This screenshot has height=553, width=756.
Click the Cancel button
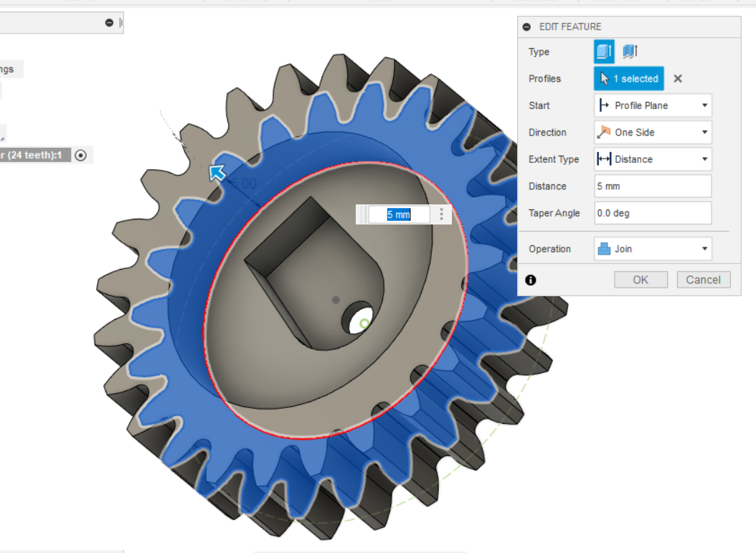(x=703, y=280)
